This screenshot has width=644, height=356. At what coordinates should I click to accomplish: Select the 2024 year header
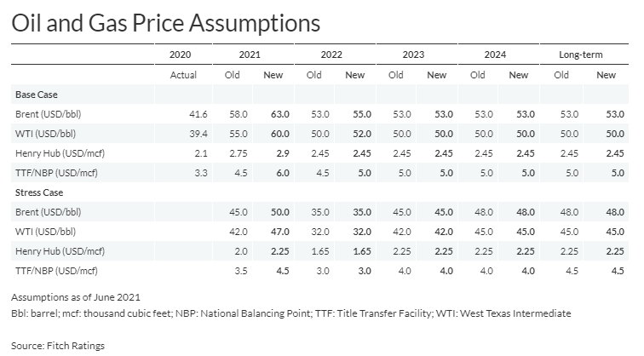(496, 55)
